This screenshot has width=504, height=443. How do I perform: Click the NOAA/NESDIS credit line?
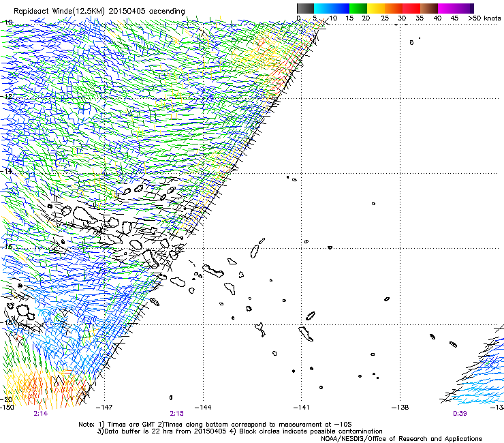401,439
